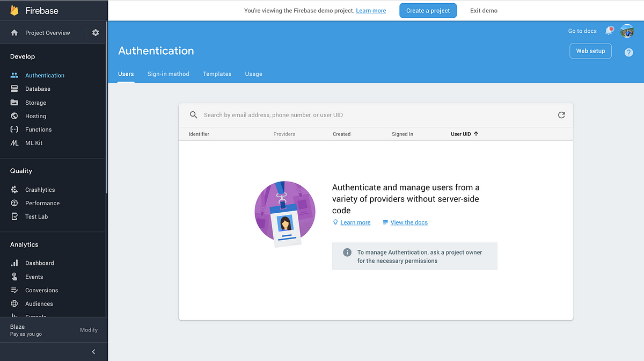Open project settings gear icon
Viewport: 644px width, 361px height.
(x=96, y=33)
